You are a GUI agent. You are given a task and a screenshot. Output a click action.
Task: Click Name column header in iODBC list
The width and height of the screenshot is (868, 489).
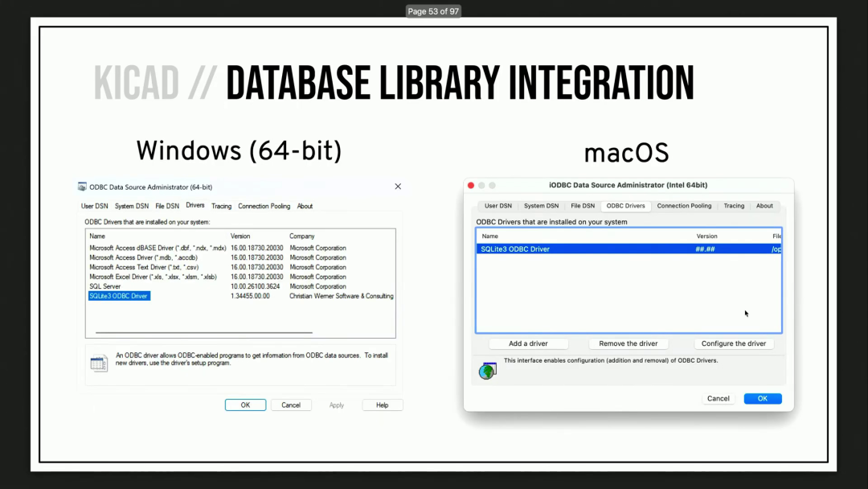tap(490, 236)
